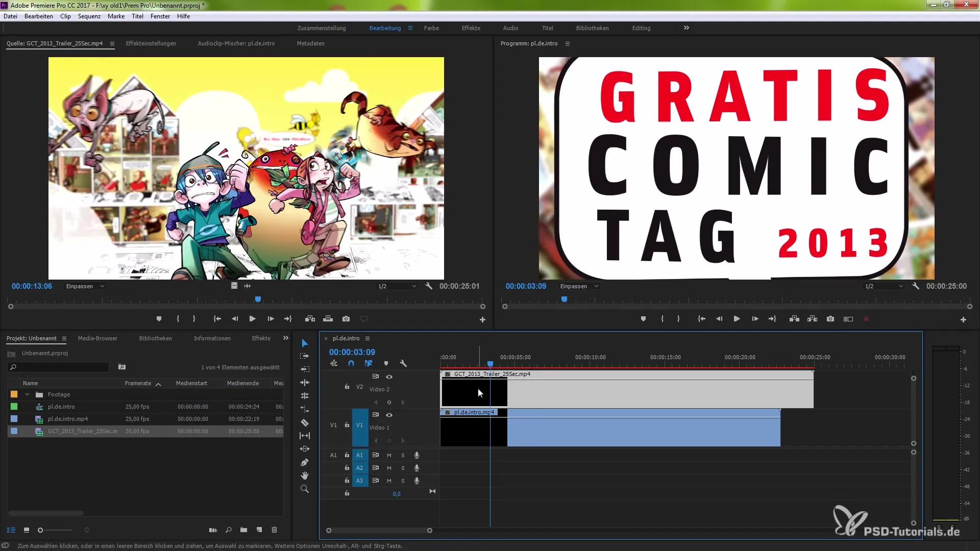Select the Slip tool
Image resolution: width=980 pixels, height=551 pixels.
pyautogui.click(x=305, y=436)
